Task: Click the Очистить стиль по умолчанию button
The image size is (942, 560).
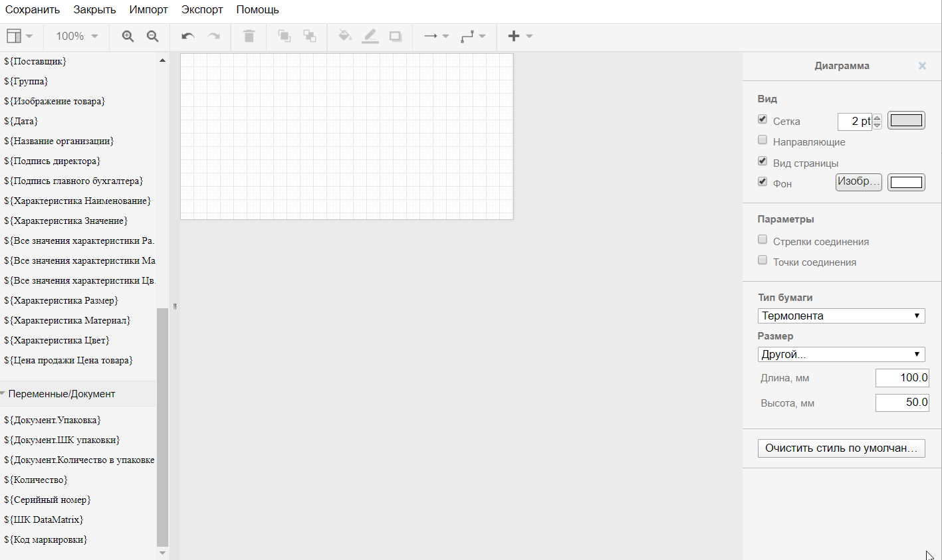Action: [841, 448]
